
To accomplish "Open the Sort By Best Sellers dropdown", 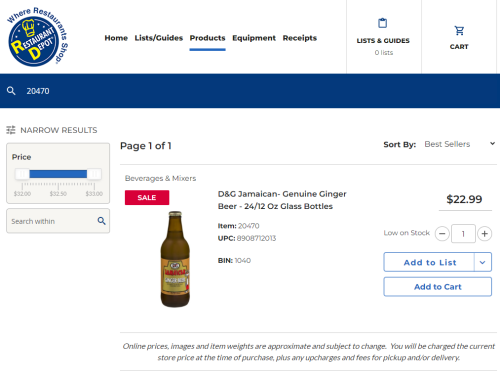I will pyautogui.click(x=459, y=144).
